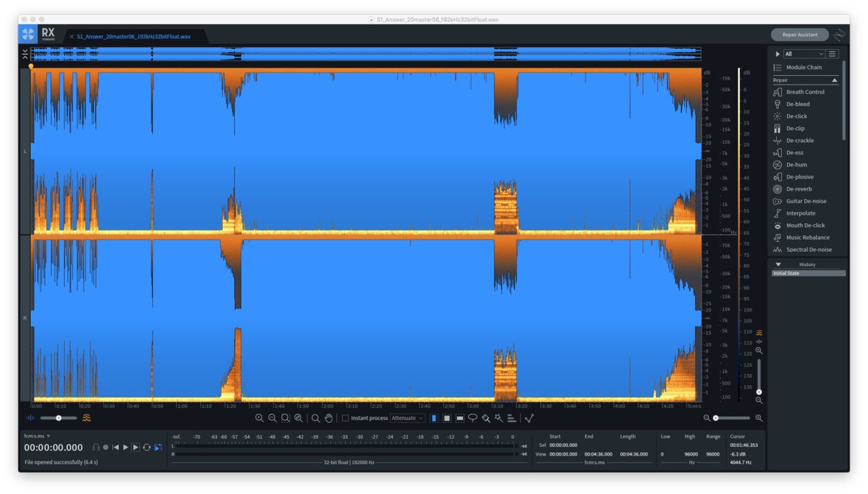This screenshot has height=494, width=868.
Task: Adjust the waveform/spectrogram balance slider
Action: click(58, 418)
